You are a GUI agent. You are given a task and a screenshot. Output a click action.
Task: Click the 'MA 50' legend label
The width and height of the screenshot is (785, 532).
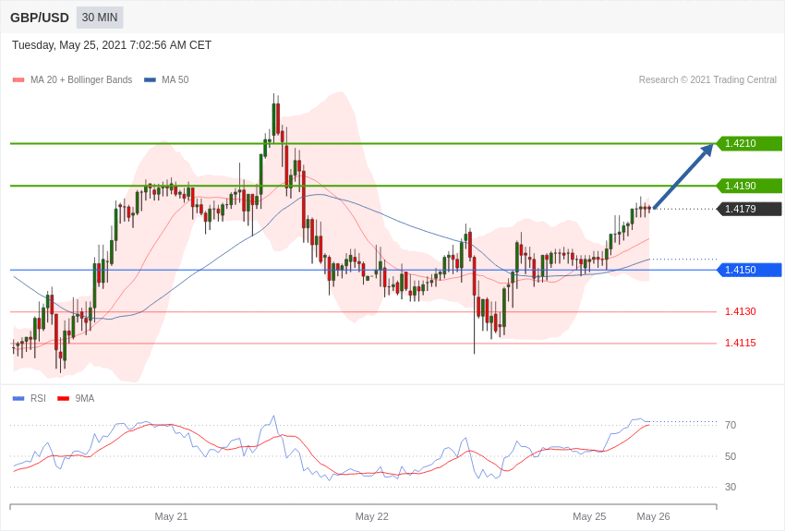click(x=175, y=79)
